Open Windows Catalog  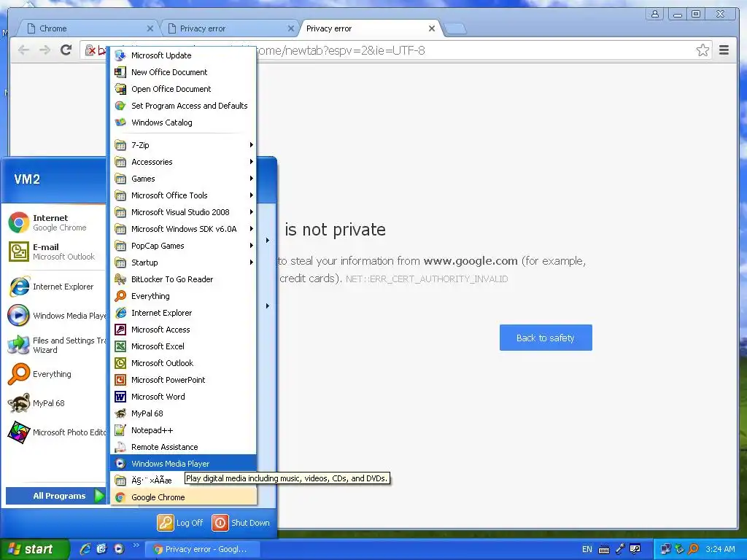click(183, 122)
